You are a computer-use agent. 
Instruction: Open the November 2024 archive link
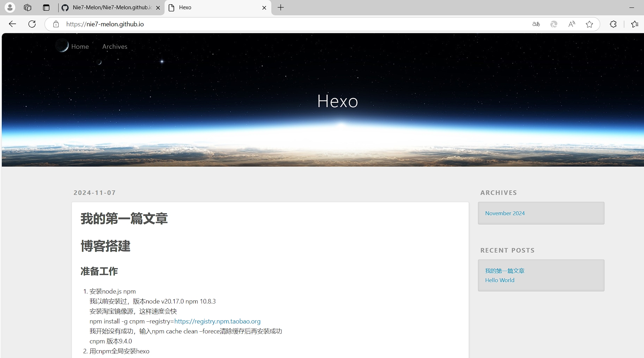point(505,213)
